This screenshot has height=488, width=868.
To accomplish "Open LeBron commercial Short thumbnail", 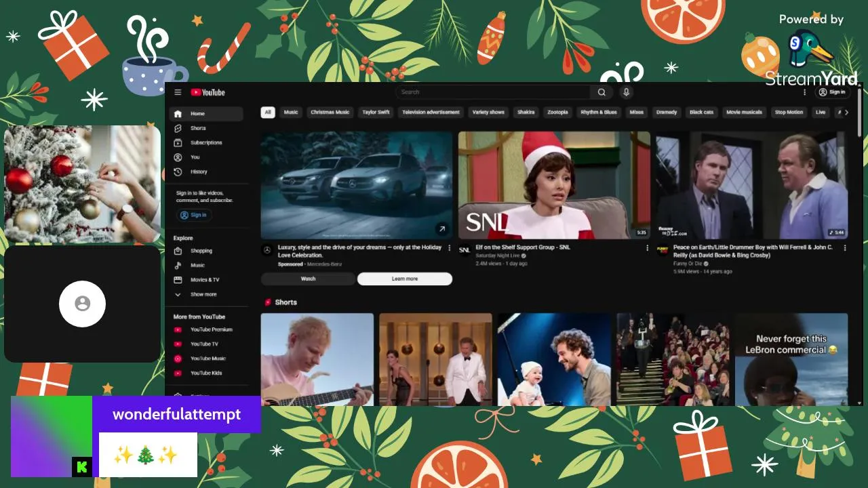I will pos(791,359).
